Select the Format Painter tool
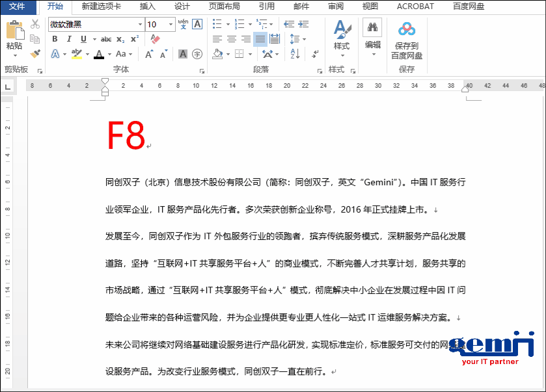 coord(36,53)
